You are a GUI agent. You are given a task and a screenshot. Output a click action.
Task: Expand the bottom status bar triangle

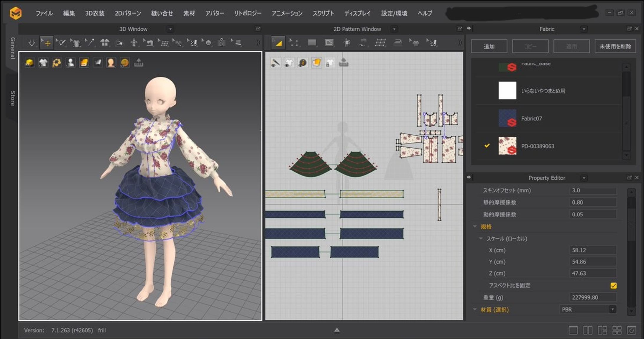point(337,330)
